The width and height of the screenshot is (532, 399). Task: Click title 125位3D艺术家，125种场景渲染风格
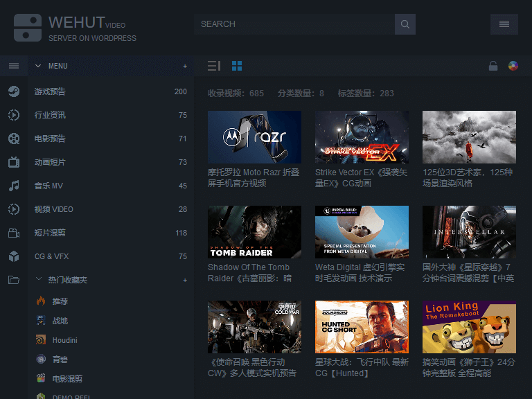coord(468,178)
